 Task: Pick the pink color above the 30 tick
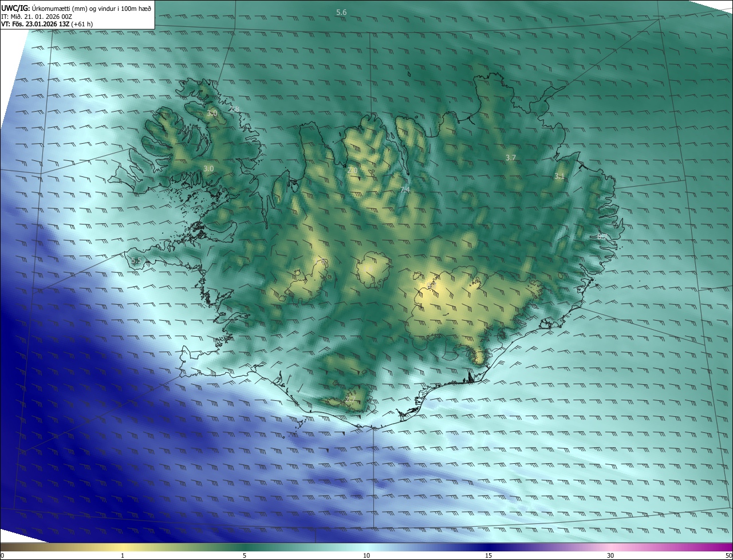pos(610,547)
